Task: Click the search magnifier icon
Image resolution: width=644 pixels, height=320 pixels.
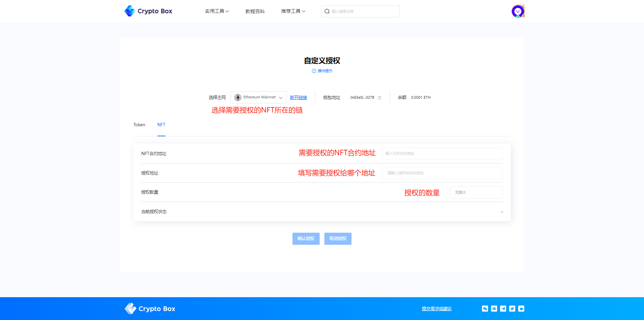Action: pos(327,11)
